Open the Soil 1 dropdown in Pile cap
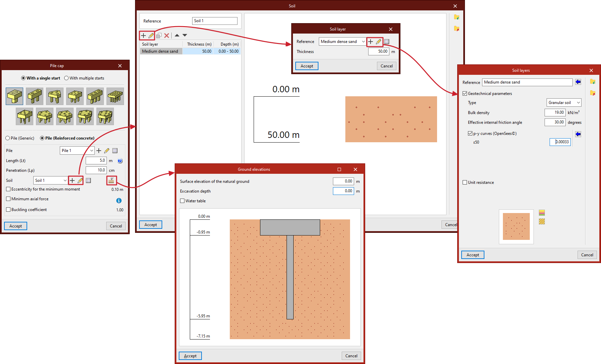This screenshot has width=601, height=364. pos(50,180)
